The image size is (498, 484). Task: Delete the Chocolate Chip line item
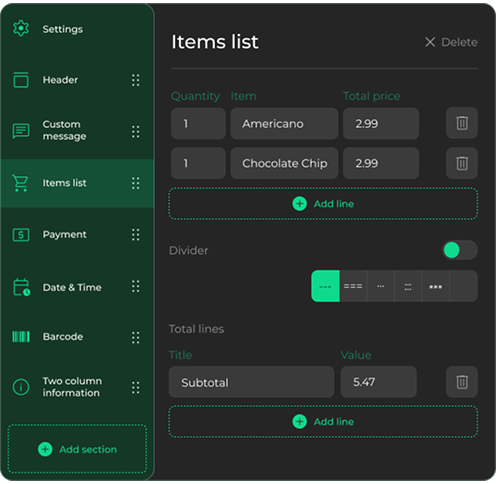[463, 164]
